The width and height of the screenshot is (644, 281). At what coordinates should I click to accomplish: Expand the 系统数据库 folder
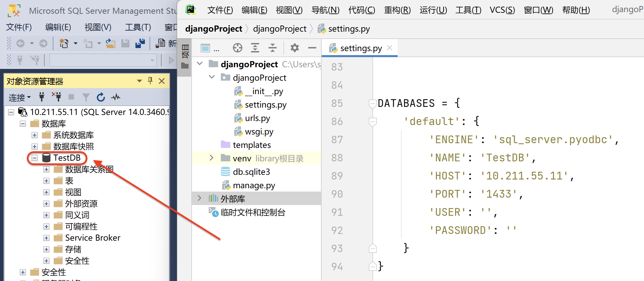tap(35, 135)
